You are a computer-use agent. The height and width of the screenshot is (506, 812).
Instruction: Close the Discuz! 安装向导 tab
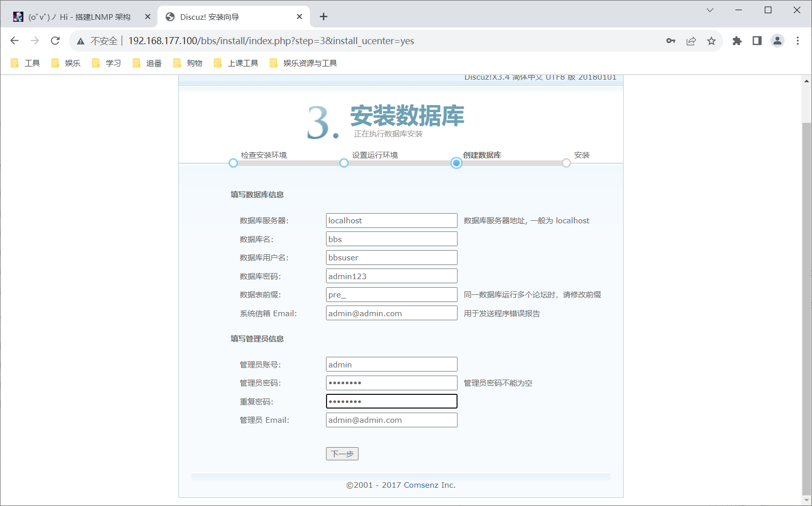click(x=300, y=17)
